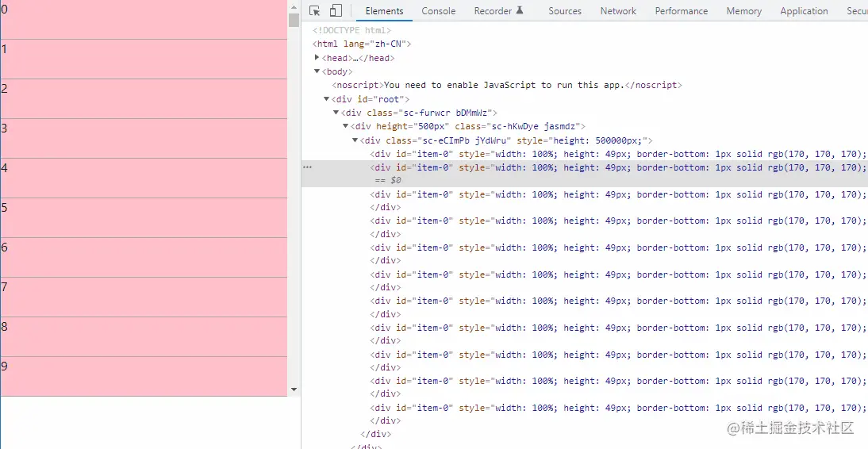Select the highlighted item-0 div with $0
This screenshot has height=449, width=868.
[585, 174]
